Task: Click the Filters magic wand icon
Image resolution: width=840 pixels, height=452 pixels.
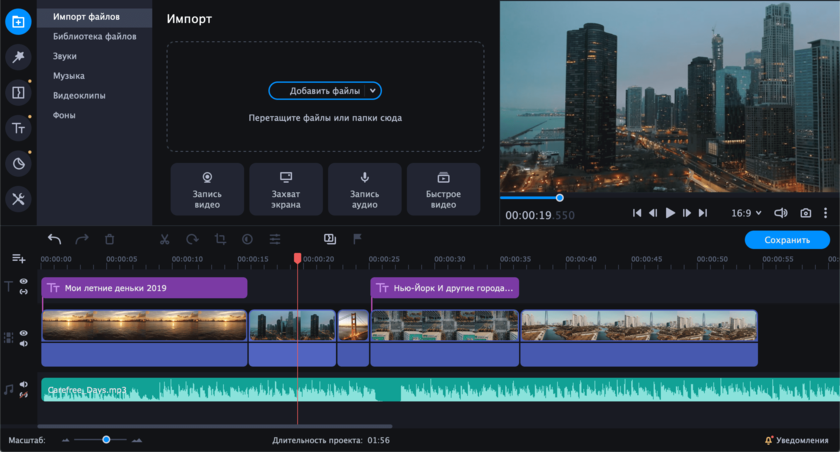Action: (18, 58)
